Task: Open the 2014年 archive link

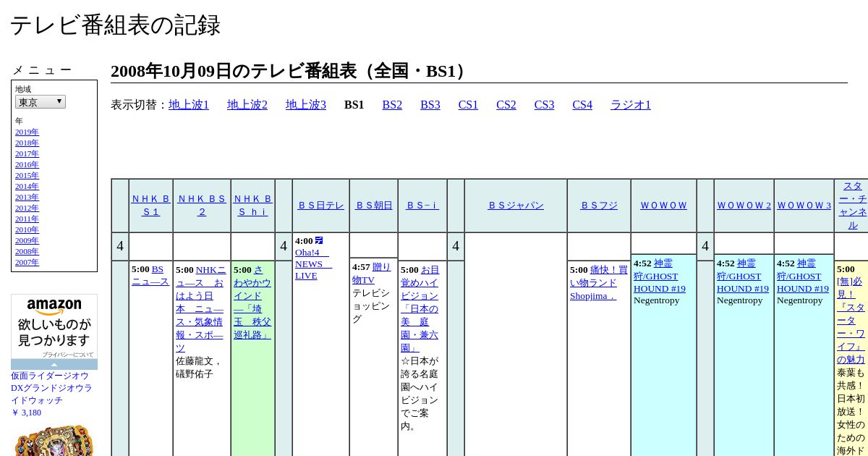Action: [27, 186]
